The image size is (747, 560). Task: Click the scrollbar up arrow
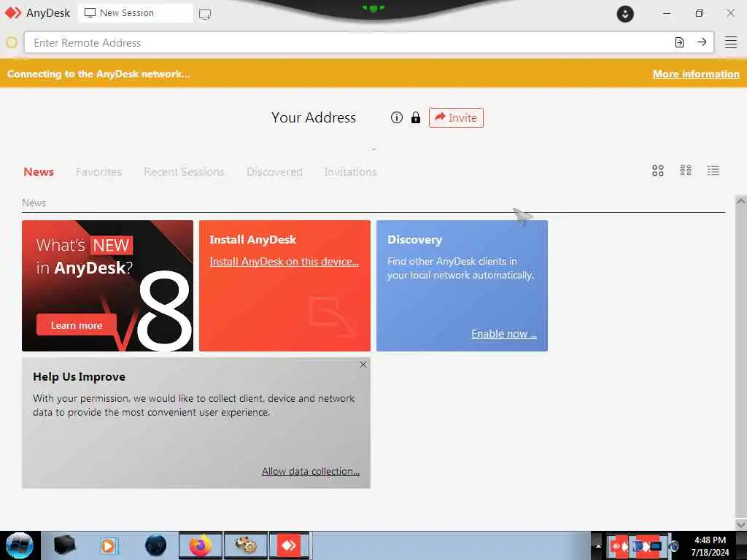click(x=741, y=201)
